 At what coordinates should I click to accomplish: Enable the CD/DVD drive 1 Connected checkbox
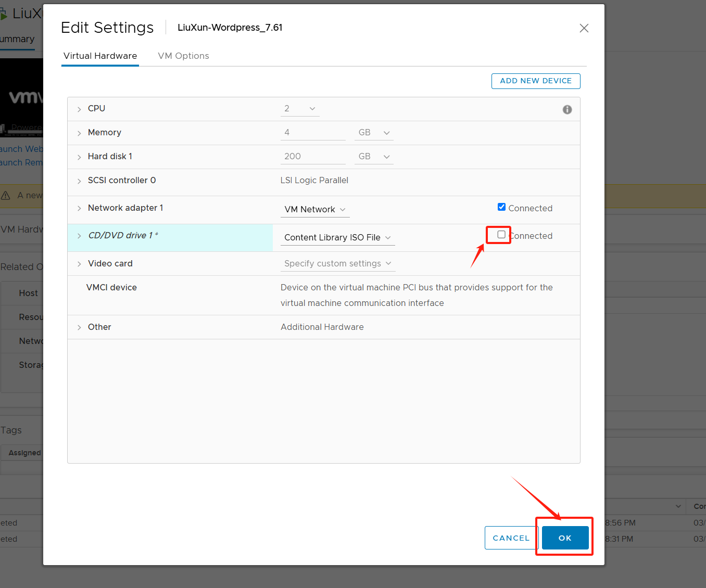tap(501, 235)
